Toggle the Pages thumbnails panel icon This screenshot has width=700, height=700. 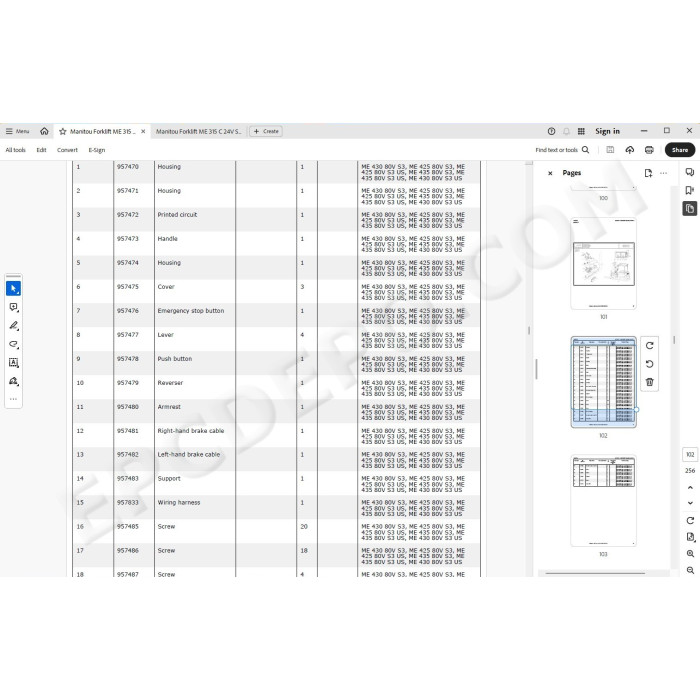coord(690,208)
